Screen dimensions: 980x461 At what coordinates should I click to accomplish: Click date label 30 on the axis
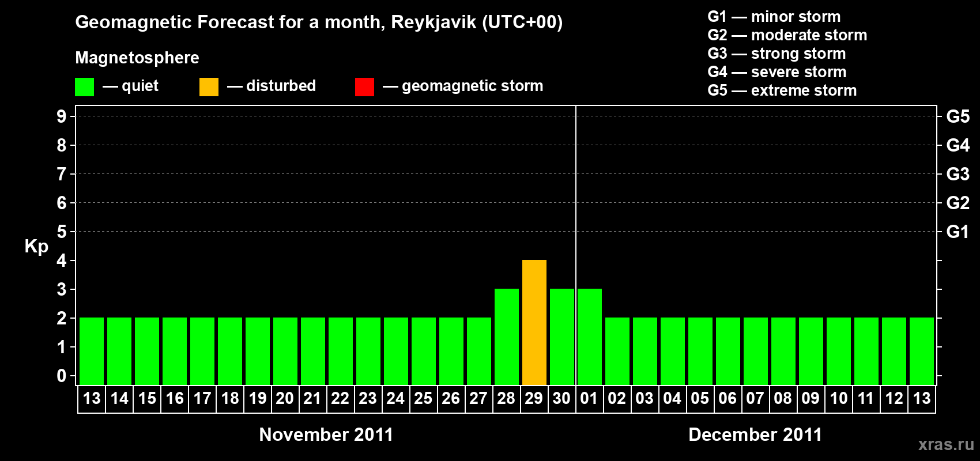click(x=561, y=398)
